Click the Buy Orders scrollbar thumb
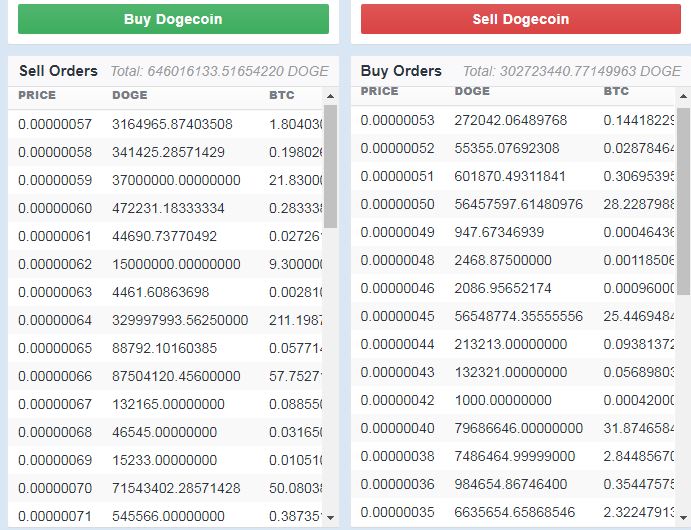The image size is (691, 530). (x=683, y=200)
